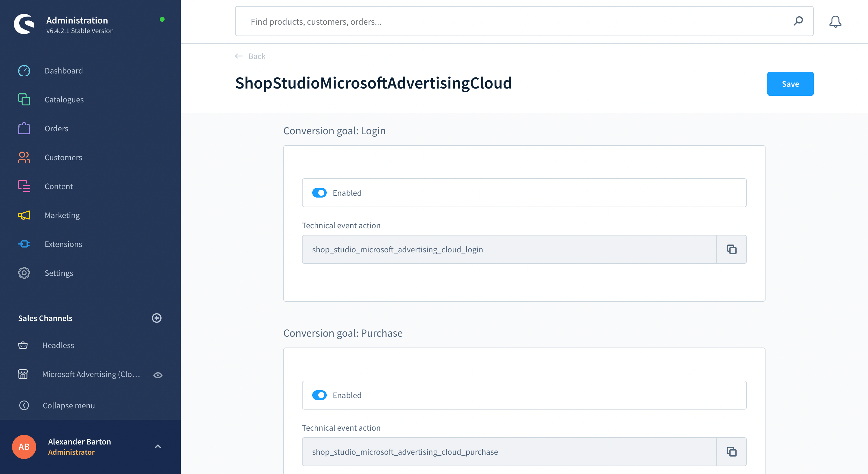The image size is (868, 474).
Task: Open the Customers people icon
Action: pyautogui.click(x=24, y=157)
